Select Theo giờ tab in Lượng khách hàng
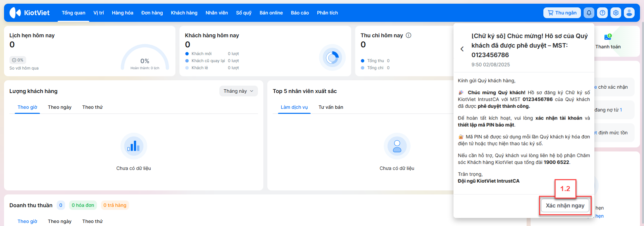 tap(28, 107)
